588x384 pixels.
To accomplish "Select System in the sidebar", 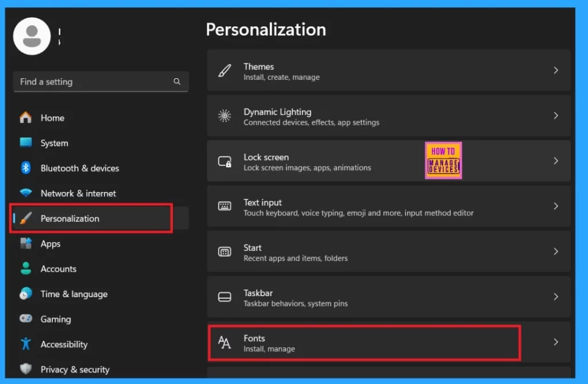I will [100, 143].
